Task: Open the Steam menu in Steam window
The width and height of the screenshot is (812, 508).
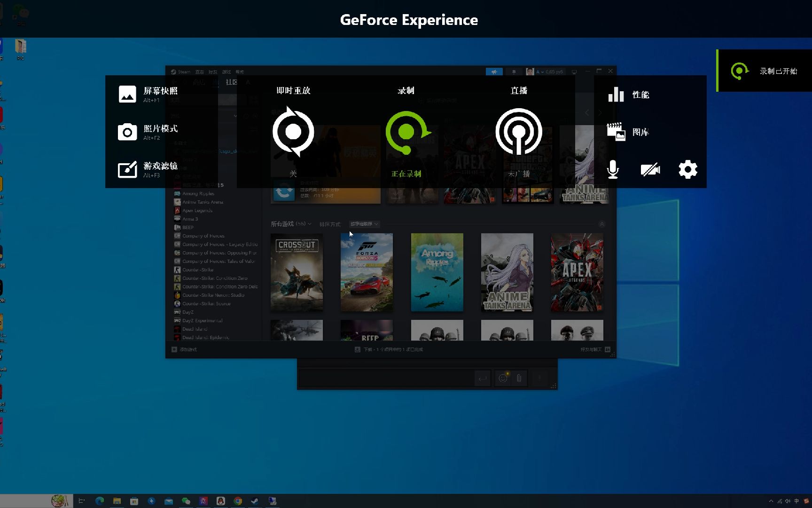Action: (184, 72)
